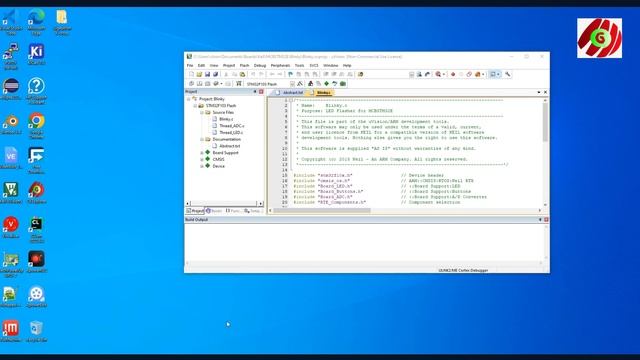This screenshot has width=640, height=360.
Task: Collapse the Source Files group
Action: pos(202,112)
